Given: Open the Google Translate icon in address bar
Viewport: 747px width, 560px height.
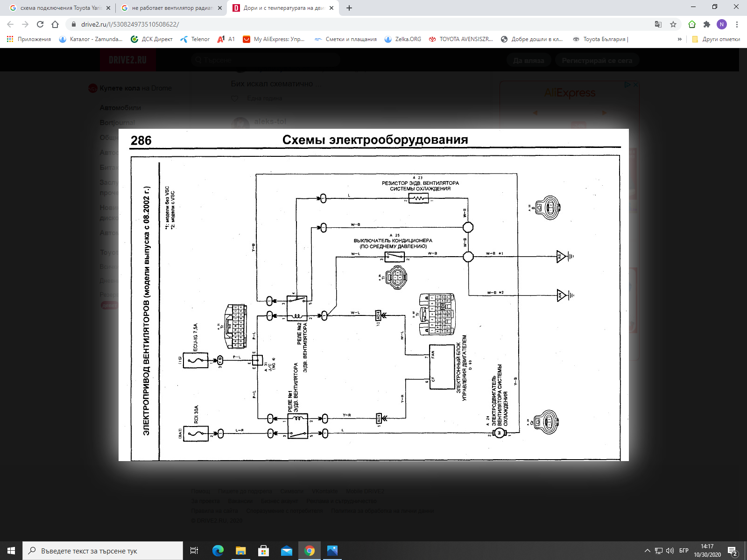Looking at the screenshot, I should pos(658,24).
